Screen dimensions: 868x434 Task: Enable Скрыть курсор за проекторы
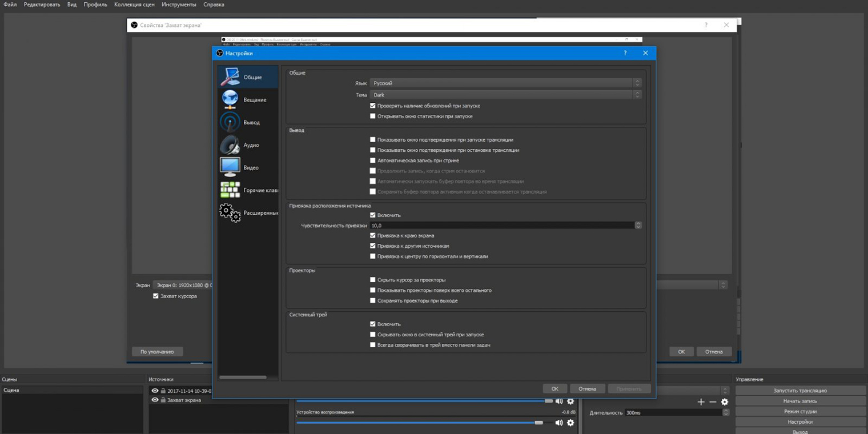(x=373, y=280)
